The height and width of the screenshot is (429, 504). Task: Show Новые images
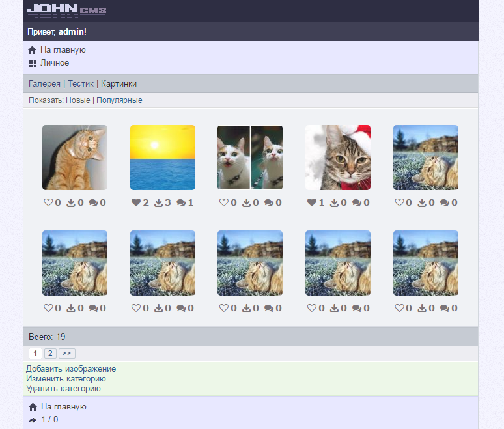77,100
